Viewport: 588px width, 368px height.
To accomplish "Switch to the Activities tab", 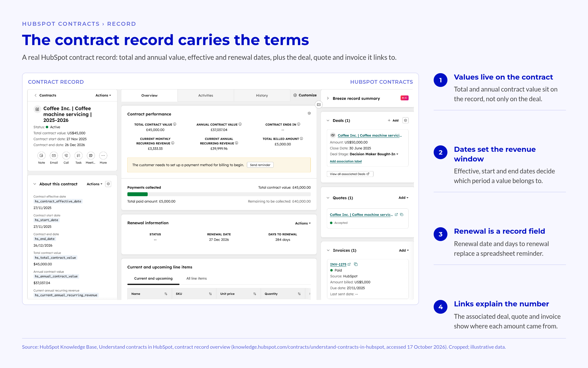I will coord(206,95).
